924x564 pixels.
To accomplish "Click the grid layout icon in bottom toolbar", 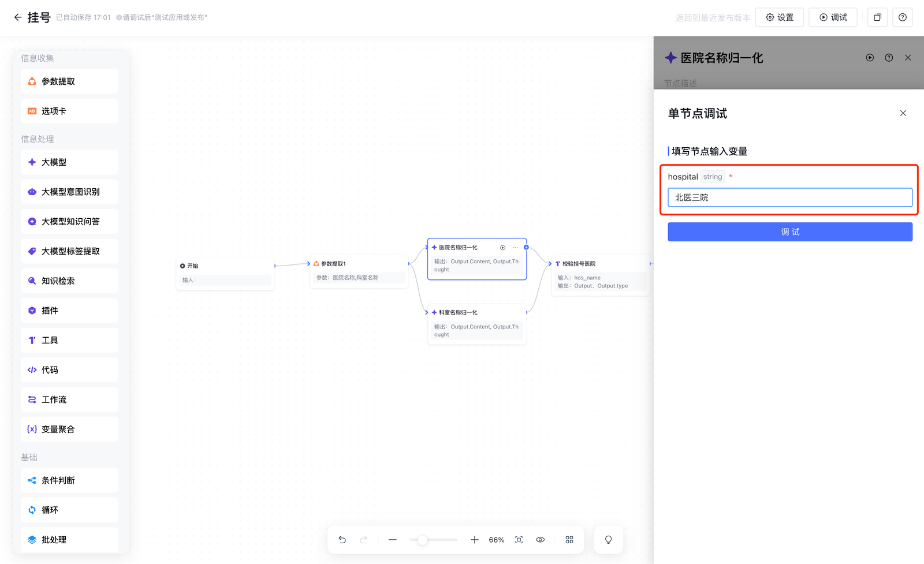I will [569, 540].
